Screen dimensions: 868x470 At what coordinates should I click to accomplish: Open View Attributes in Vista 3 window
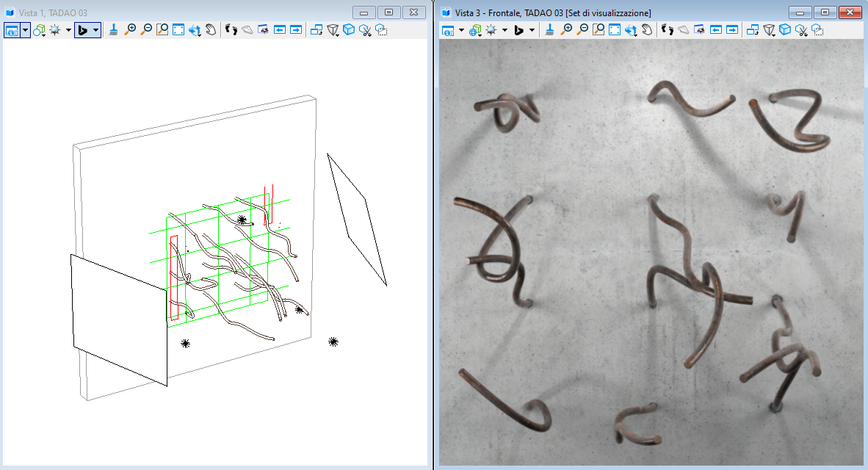[449, 30]
